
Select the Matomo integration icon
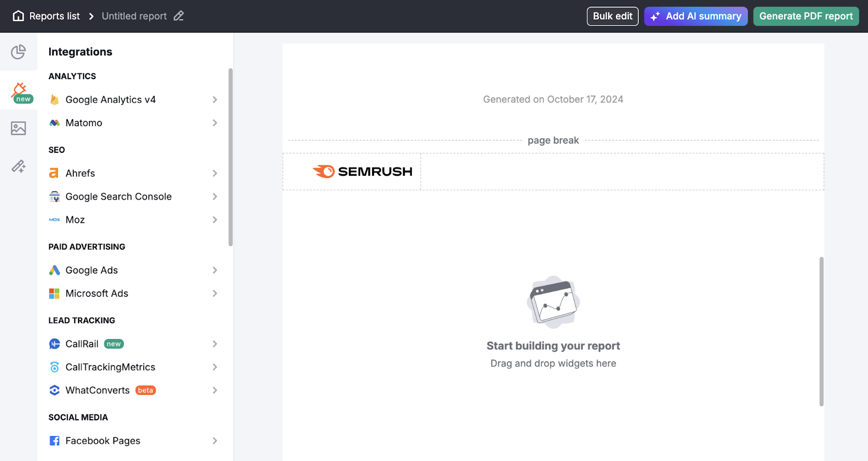(x=55, y=123)
